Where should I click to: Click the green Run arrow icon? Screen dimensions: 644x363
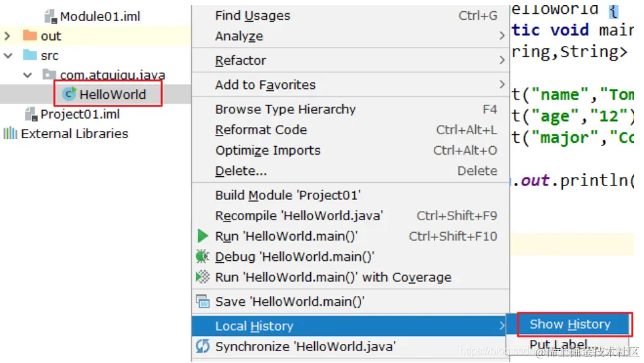click(202, 236)
